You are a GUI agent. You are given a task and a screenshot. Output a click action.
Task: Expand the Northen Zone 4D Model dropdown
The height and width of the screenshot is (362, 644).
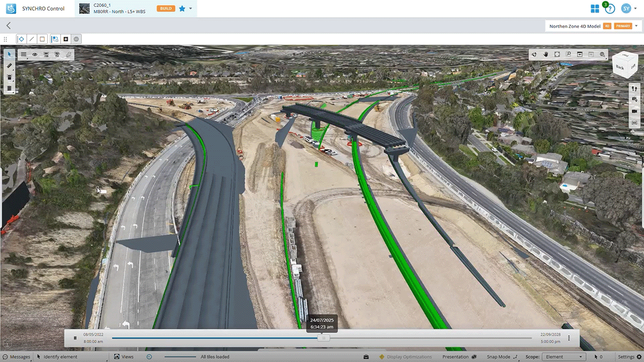coord(636,26)
